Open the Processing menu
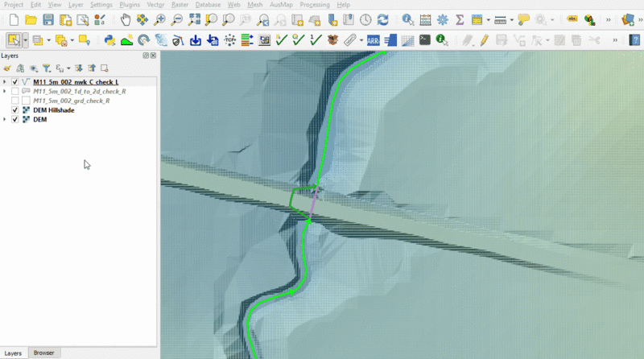The image size is (644, 359). pos(313,5)
